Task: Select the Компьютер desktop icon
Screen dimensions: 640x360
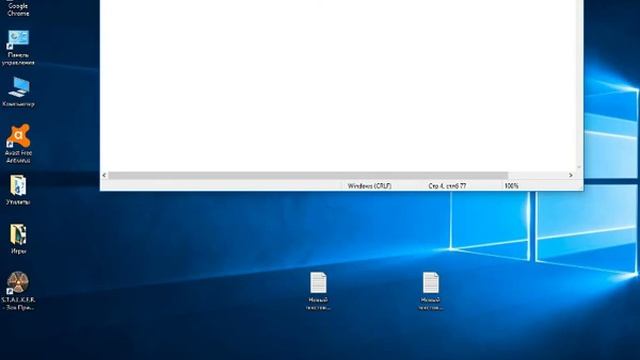Action: coord(18,92)
